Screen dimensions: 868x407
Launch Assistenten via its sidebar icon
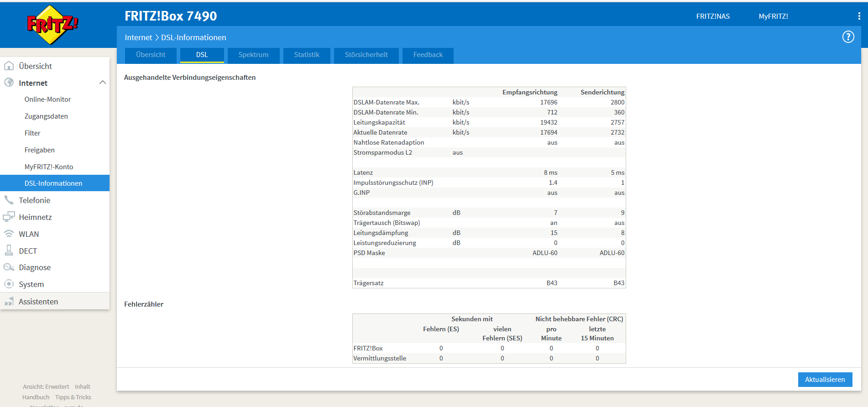point(9,301)
